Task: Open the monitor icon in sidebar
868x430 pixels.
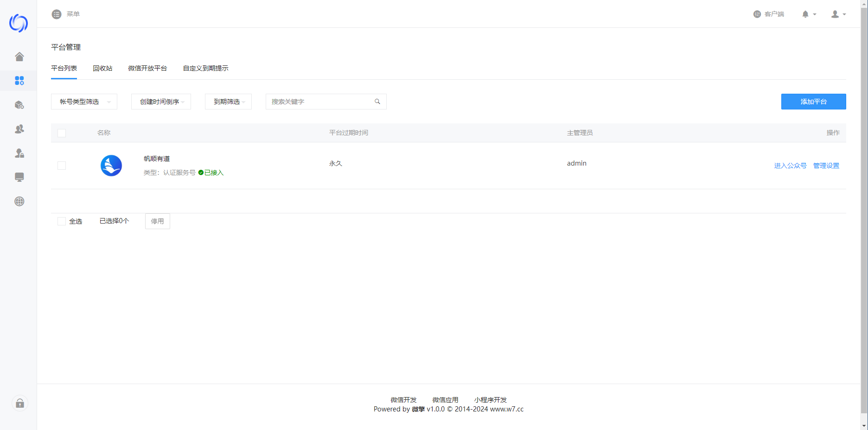Action: (19, 177)
